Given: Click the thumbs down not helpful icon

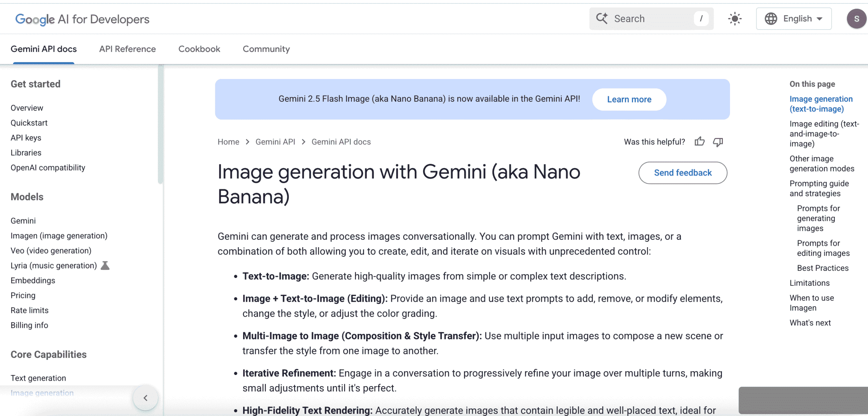Looking at the screenshot, I should pos(718,142).
